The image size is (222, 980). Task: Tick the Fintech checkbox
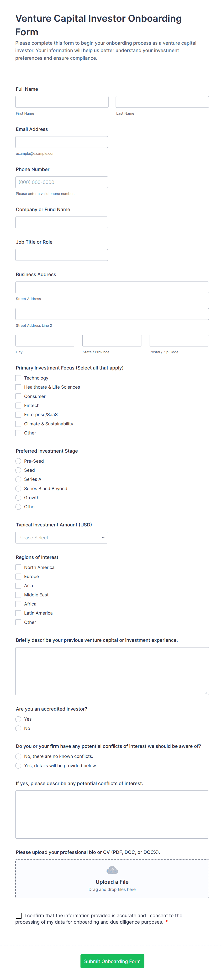18,406
